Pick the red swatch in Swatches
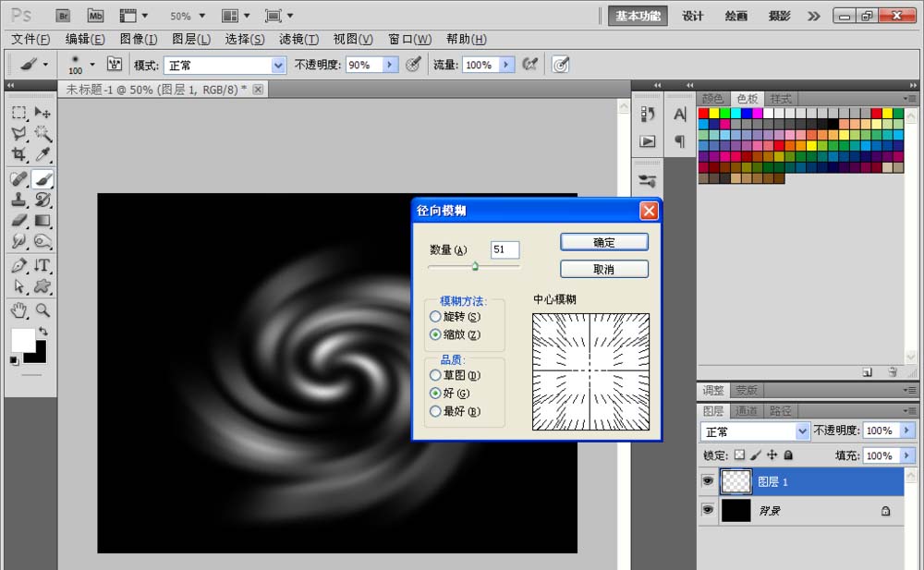Viewport: 924px width, 570px height. point(703,114)
